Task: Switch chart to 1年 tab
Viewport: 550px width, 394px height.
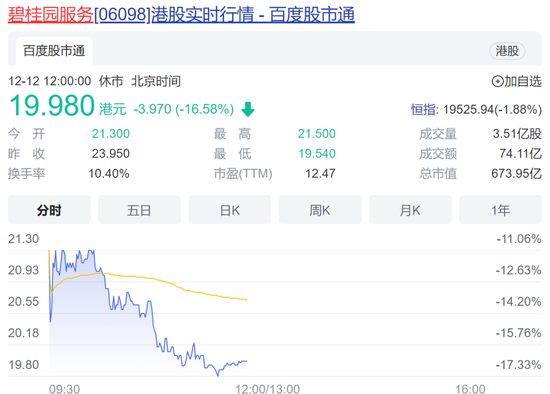Action: click(x=501, y=210)
